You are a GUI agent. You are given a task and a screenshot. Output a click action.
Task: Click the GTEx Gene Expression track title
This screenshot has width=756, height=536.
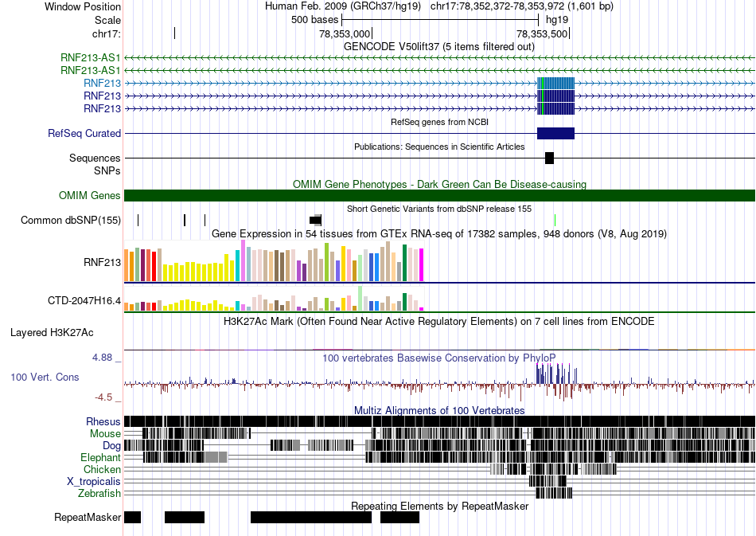pyautogui.click(x=439, y=234)
